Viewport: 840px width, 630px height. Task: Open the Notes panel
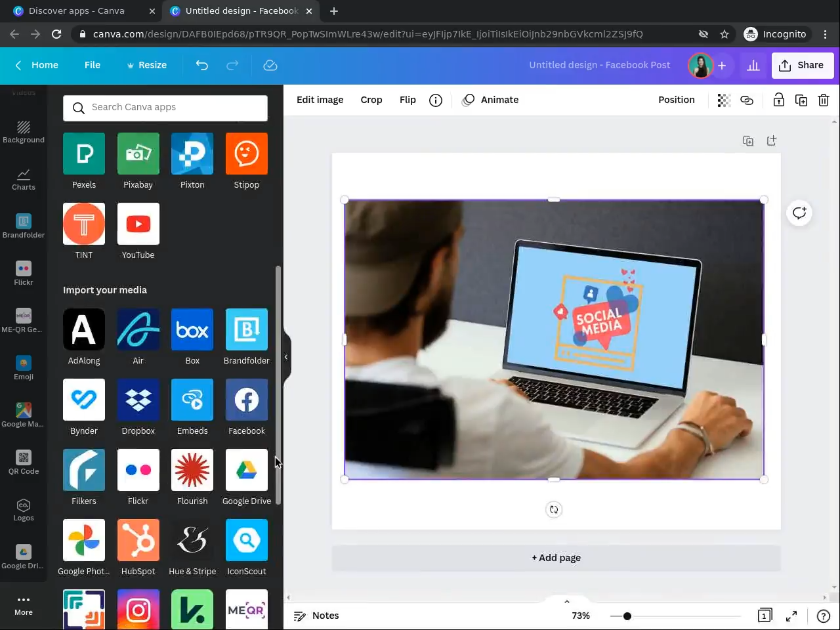click(316, 616)
